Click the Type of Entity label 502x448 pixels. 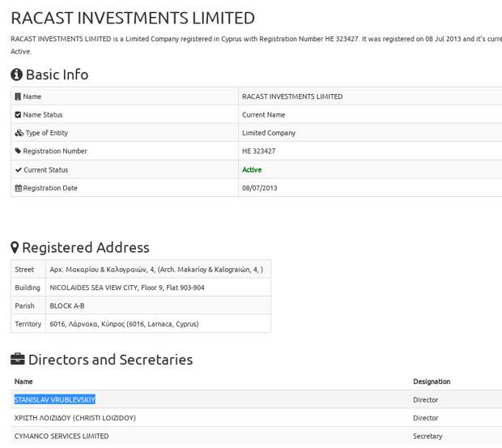click(x=47, y=133)
